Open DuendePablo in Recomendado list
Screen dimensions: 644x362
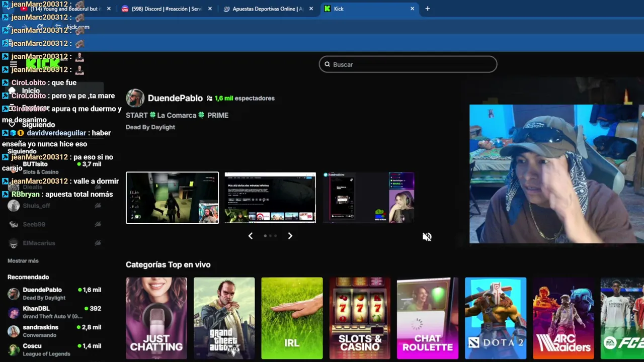(x=54, y=294)
